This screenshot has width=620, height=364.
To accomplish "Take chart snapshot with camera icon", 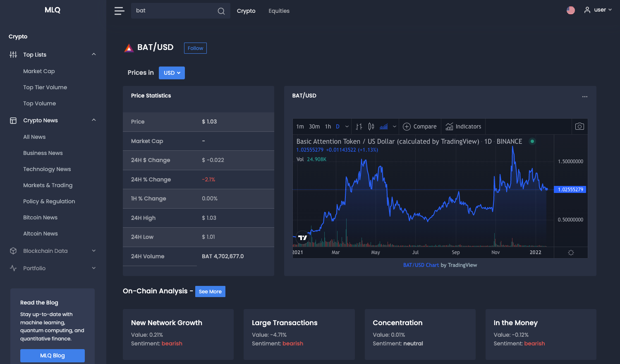I will (x=579, y=126).
